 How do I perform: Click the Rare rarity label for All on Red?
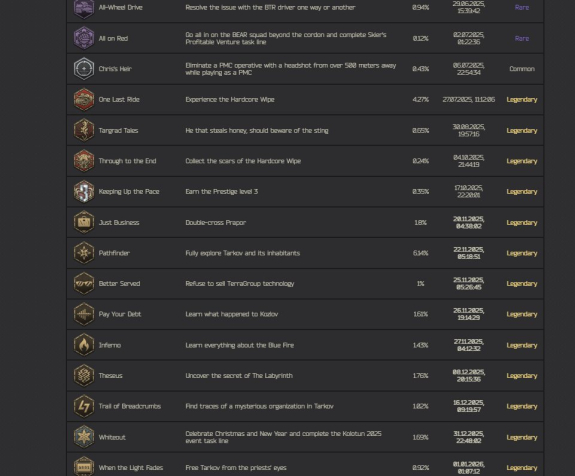point(522,39)
